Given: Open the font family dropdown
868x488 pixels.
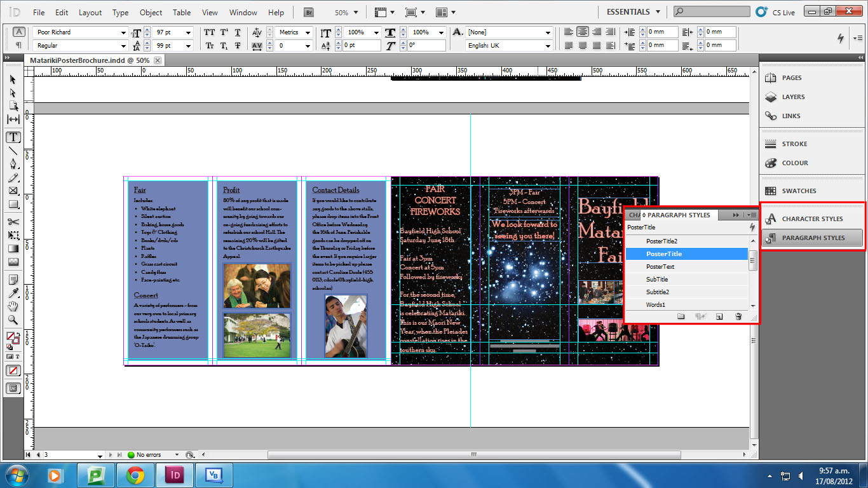Looking at the screenshot, I should pyautogui.click(x=123, y=32).
